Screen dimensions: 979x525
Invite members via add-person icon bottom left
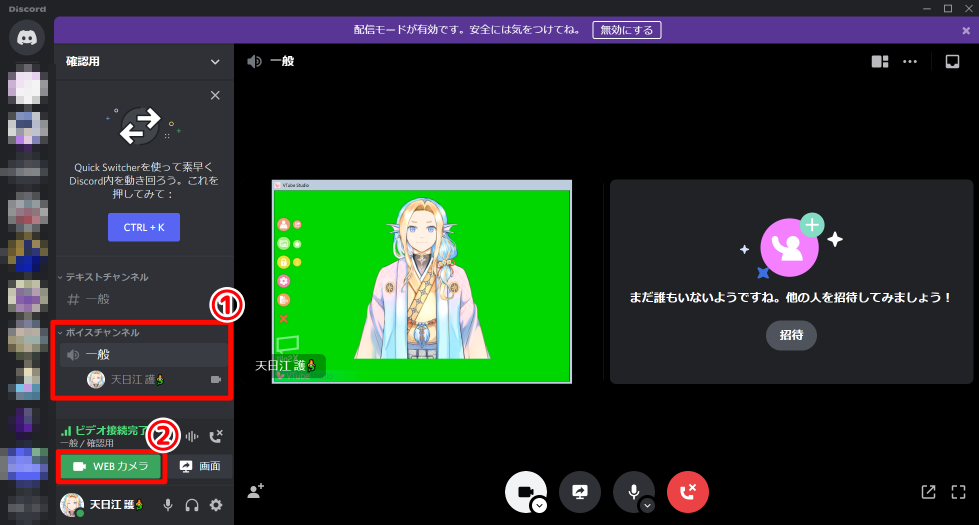(x=256, y=491)
